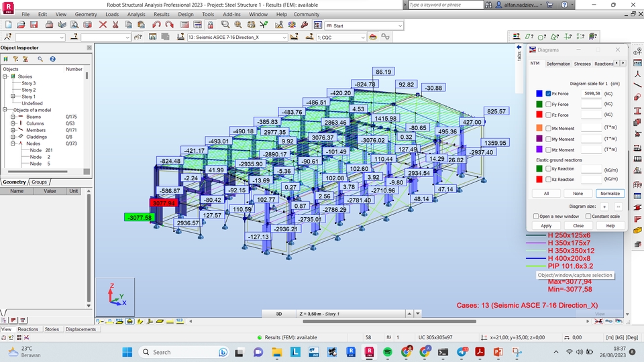Click the search icon in Object Inspector
Image resolution: width=644 pixels, height=362 pixels.
[40, 59]
